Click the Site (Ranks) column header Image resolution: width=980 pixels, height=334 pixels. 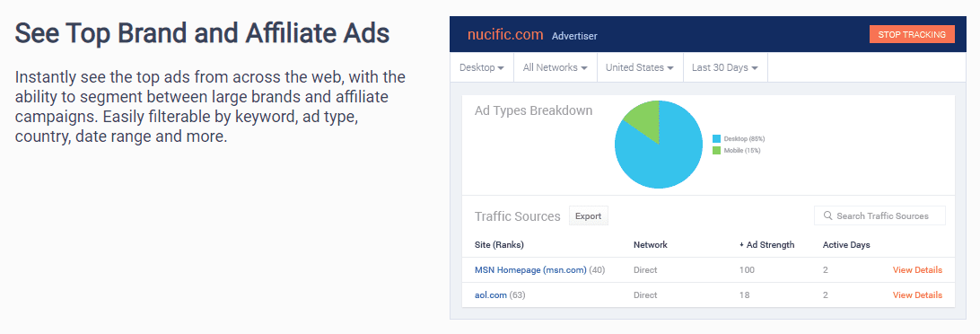pos(499,244)
